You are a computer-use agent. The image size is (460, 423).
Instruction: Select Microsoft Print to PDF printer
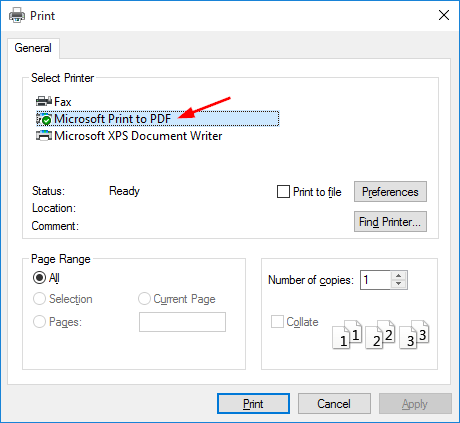coord(157,119)
